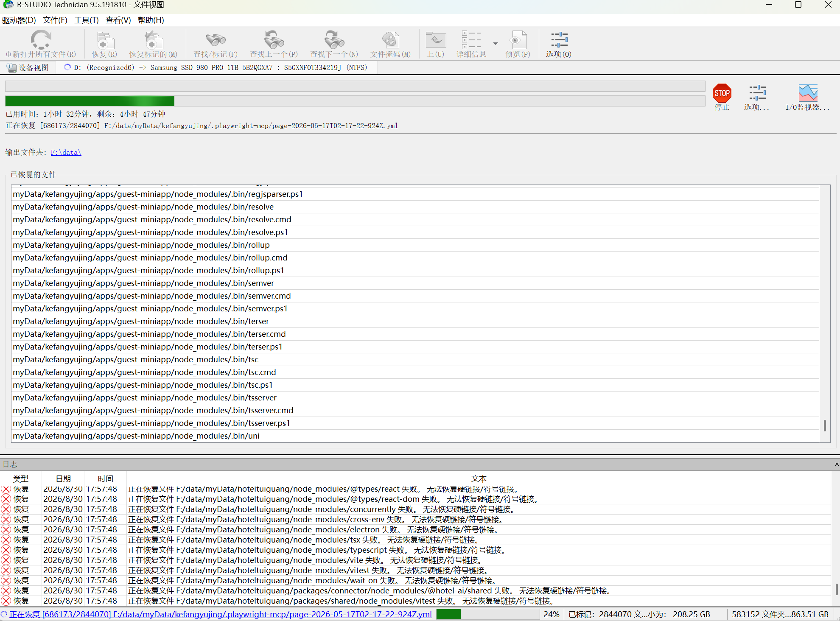The height and width of the screenshot is (621, 840).
Task: Click the Reopen All Files (重新打开所有文件) icon
Action: click(41, 40)
